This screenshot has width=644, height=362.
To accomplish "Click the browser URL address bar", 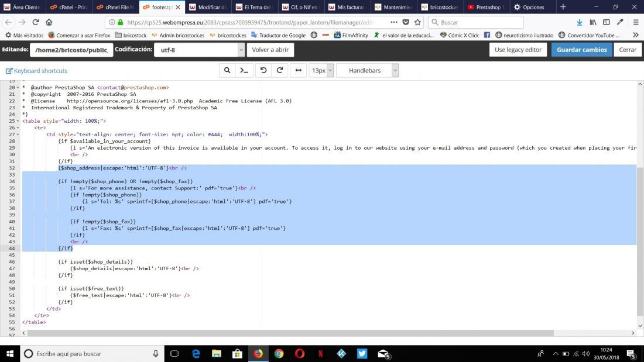I will tap(249, 22).
